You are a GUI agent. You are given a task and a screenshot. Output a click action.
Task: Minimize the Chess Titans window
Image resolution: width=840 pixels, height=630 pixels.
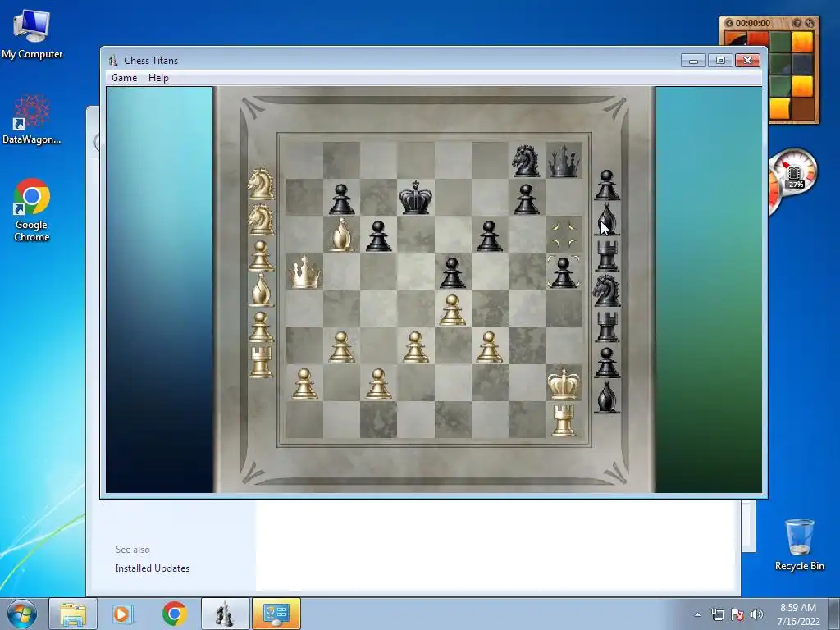click(694, 61)
